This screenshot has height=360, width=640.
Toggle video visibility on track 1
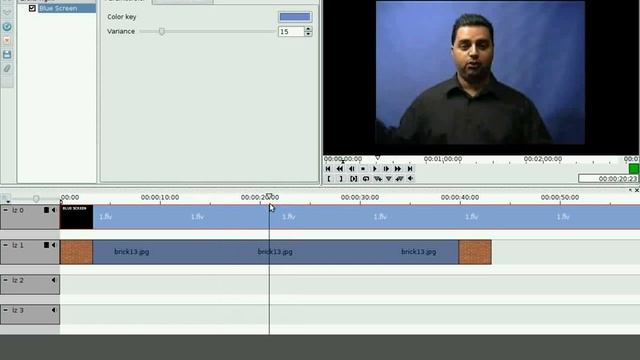pyautogui.click(x=46, y=245)
